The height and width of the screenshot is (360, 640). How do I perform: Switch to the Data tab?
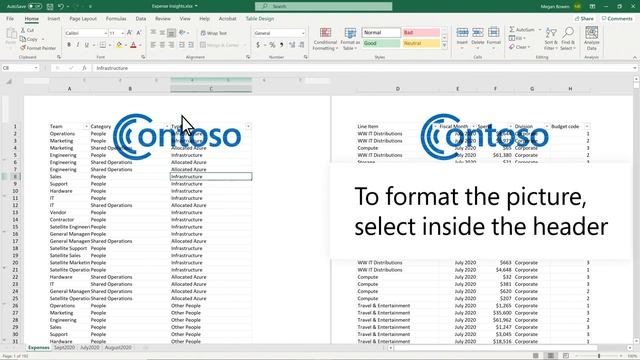click(x=141, y=19)
